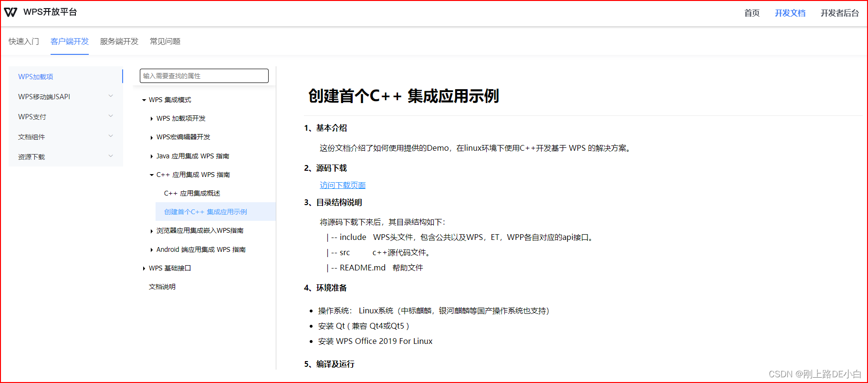Click the 安装 Qt bullet text
This screenshot has width=868, height=383.
point(364,326)
